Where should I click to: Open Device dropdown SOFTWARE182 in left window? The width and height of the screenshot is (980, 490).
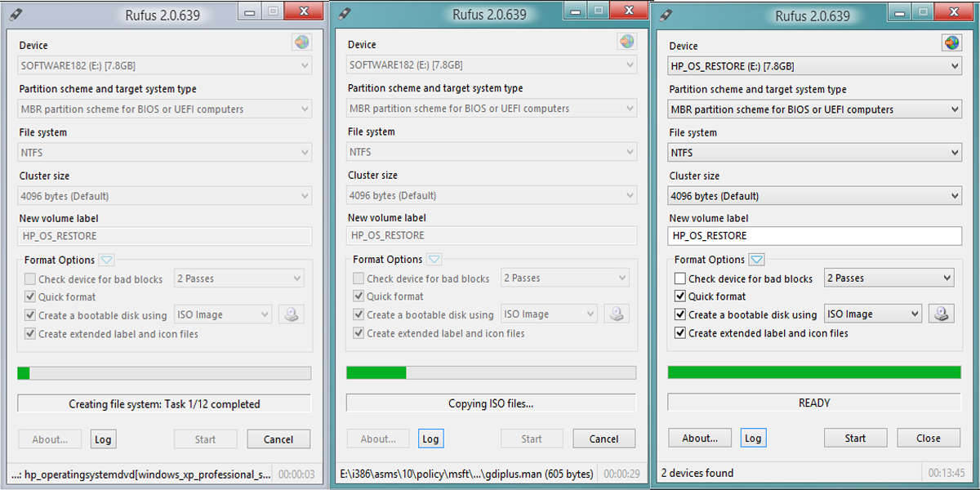tap(165, 65)
